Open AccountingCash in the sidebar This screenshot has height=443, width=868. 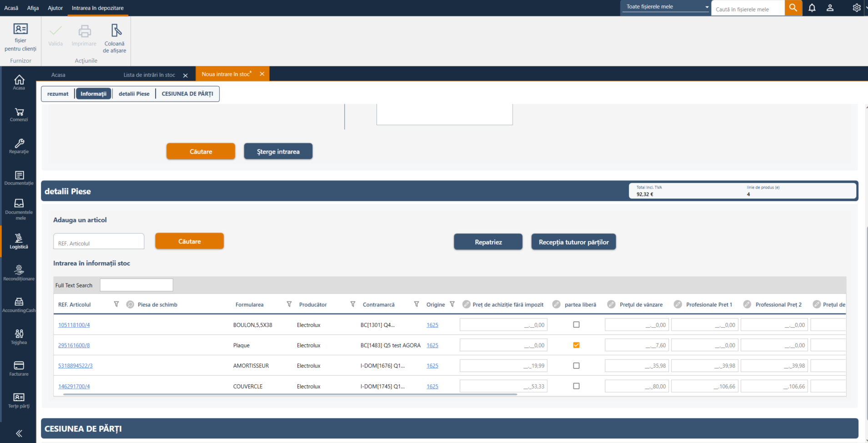point(19,305)
